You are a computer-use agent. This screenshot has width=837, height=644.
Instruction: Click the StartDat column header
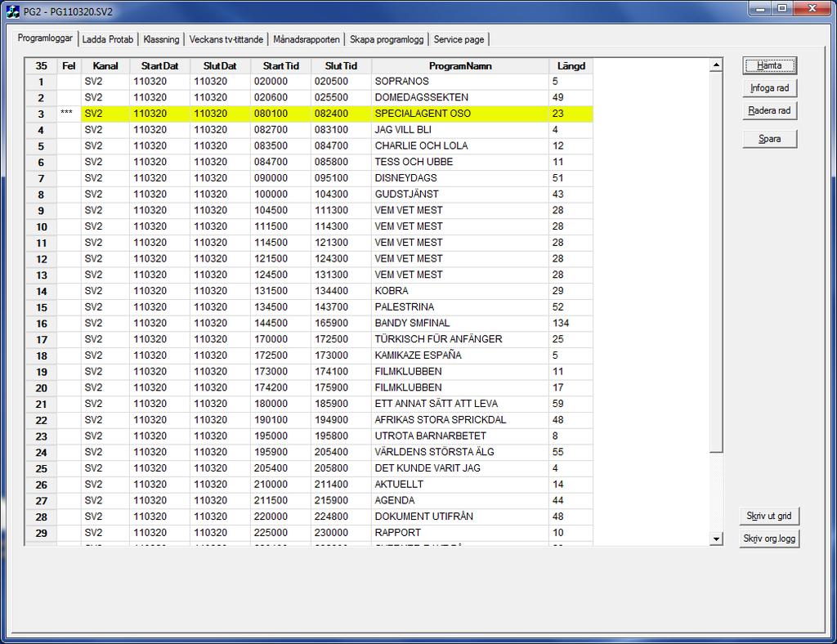coord(159,66)
